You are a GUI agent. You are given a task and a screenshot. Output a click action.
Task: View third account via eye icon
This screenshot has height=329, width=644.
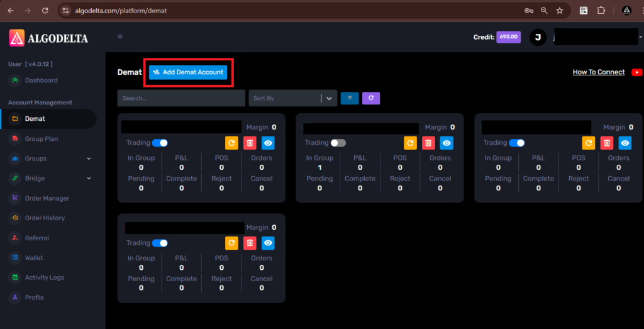[625, 143]
